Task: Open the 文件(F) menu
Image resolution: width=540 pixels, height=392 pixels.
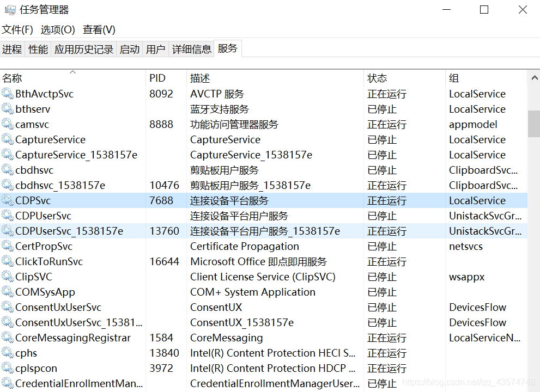Action: pyautogui.click(x=17, y=29)
